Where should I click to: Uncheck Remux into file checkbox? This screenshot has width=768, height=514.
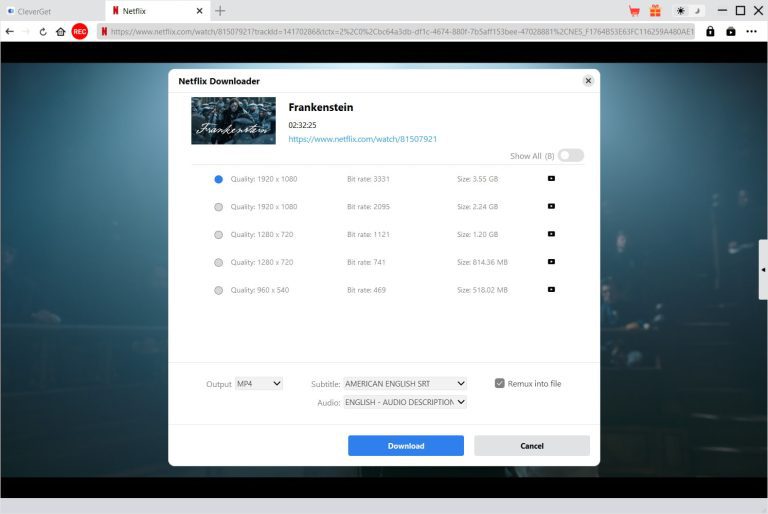tap(500, 383)
